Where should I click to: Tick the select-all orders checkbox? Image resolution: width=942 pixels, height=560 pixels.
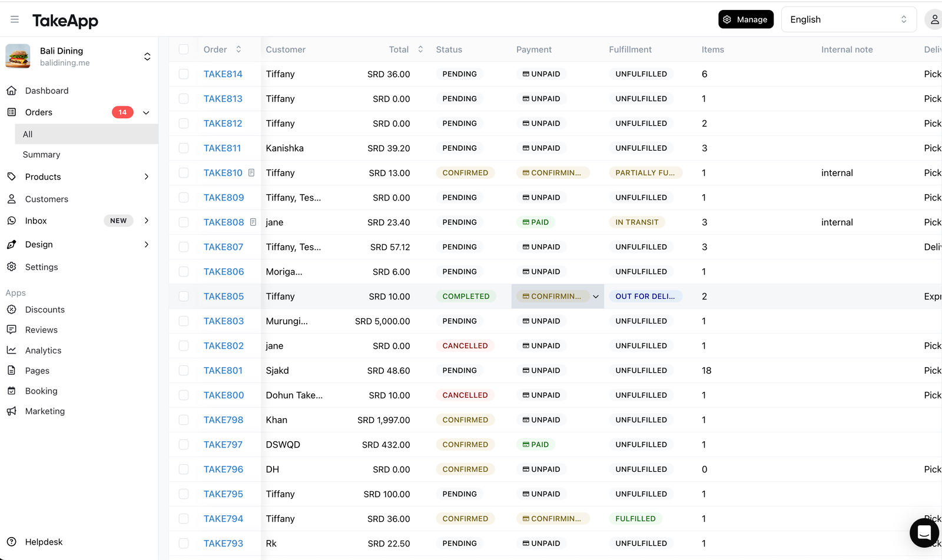(x=184, y=49)
